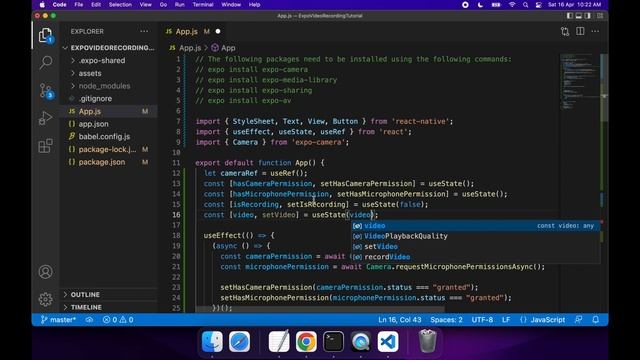
Task: Open the babel.config.js file
Action: 109,137
